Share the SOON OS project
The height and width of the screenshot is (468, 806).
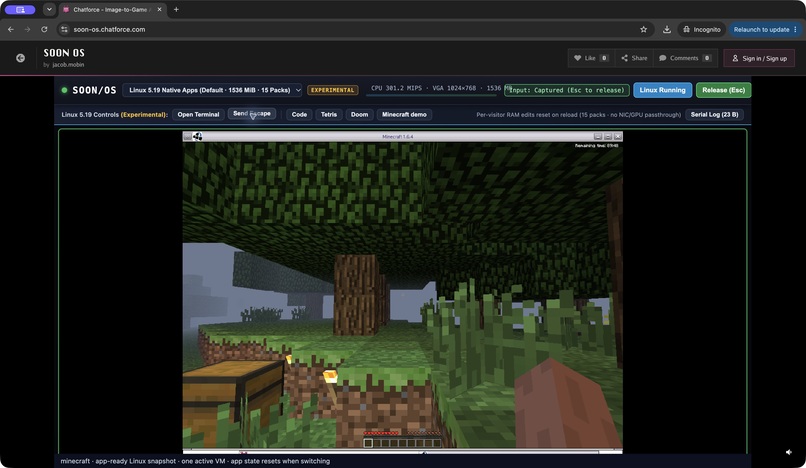tap(634, 58)
